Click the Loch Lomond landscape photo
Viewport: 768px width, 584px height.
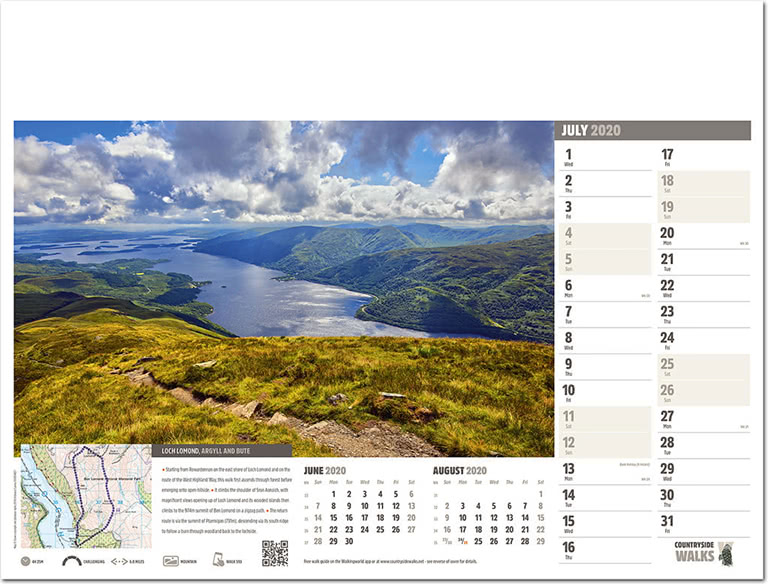[284, 289]
